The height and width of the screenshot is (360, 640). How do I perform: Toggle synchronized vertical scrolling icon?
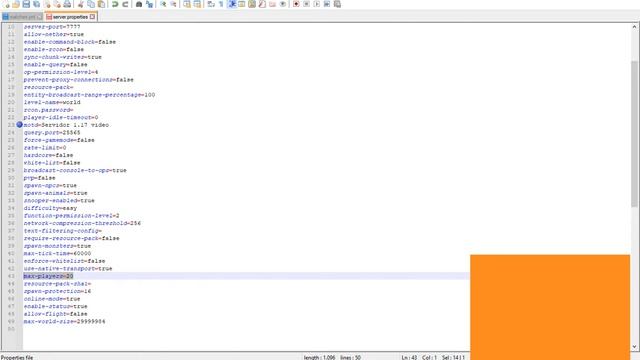(x=187, y=4)
